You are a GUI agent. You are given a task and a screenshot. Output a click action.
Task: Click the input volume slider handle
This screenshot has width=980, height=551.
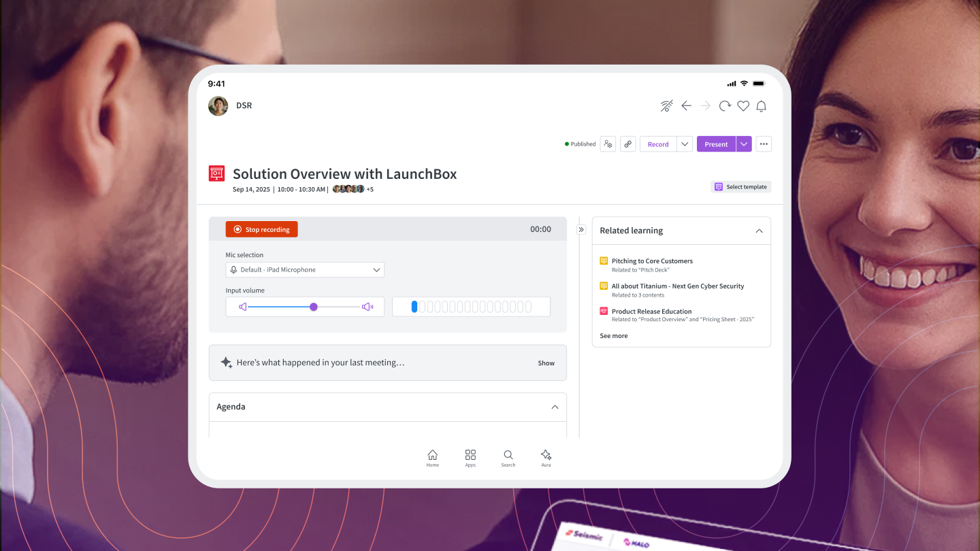coord(314,307)
